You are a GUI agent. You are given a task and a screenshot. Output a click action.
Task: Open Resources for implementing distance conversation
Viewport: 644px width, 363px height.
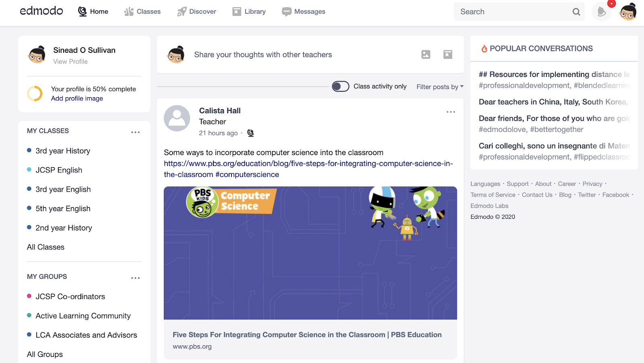pos(554,75)
